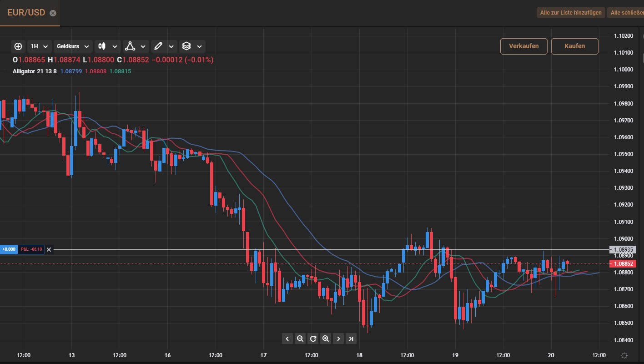The height and width of the screenshot is (364, 644).
Task: Reset the chart view
Action: [313, 339]
